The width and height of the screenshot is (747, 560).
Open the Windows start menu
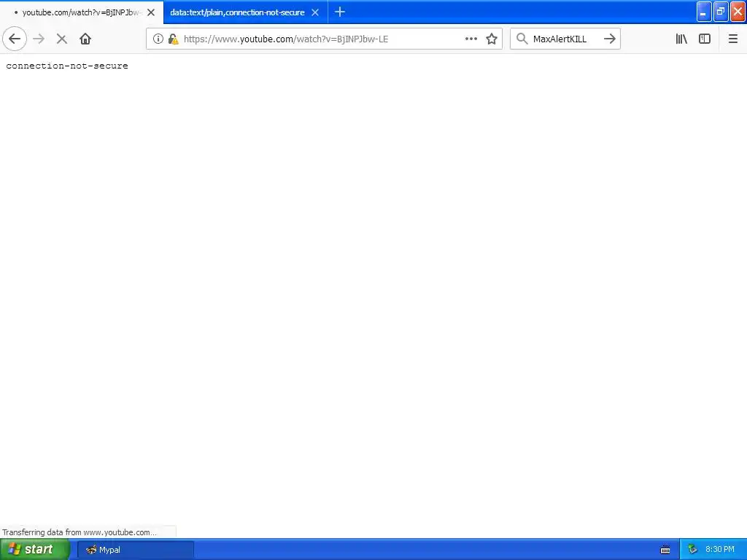[x=35, y=550]
